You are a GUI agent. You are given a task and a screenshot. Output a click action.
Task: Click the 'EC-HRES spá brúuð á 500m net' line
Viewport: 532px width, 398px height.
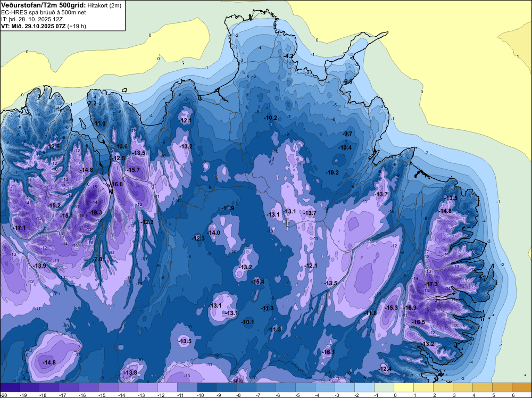[x=44, y=12]
